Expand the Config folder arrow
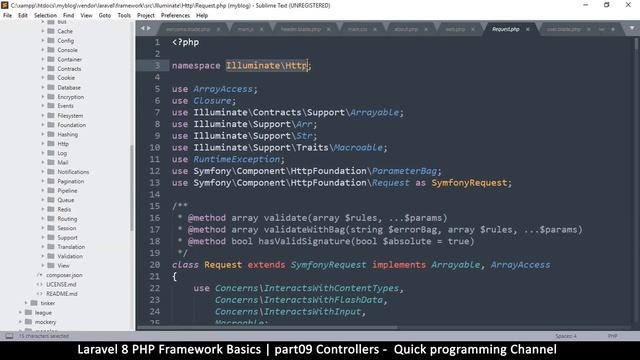640x360 pixels. pyautogui.click(x=43, y=40)
